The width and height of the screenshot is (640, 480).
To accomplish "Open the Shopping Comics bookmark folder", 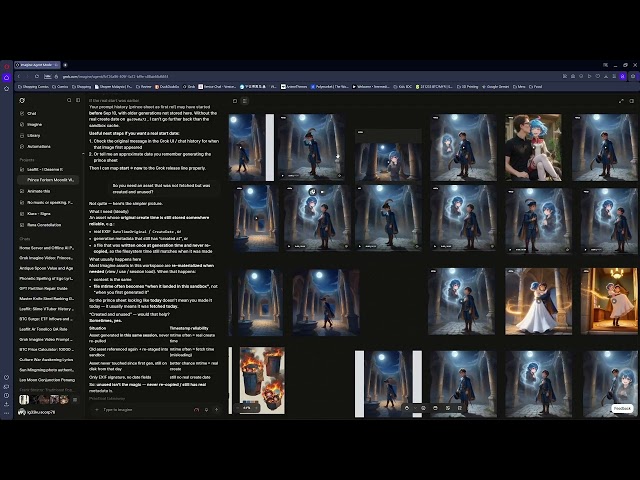I will point(33,87).
